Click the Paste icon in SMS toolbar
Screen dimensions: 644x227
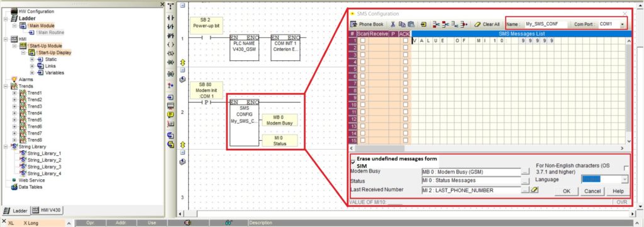tap(411, 25)
